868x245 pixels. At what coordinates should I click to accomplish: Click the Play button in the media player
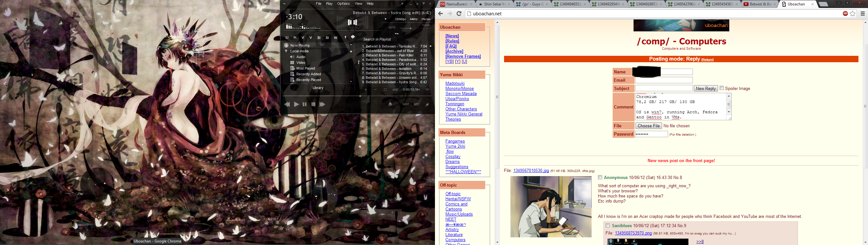pos(296,105)
